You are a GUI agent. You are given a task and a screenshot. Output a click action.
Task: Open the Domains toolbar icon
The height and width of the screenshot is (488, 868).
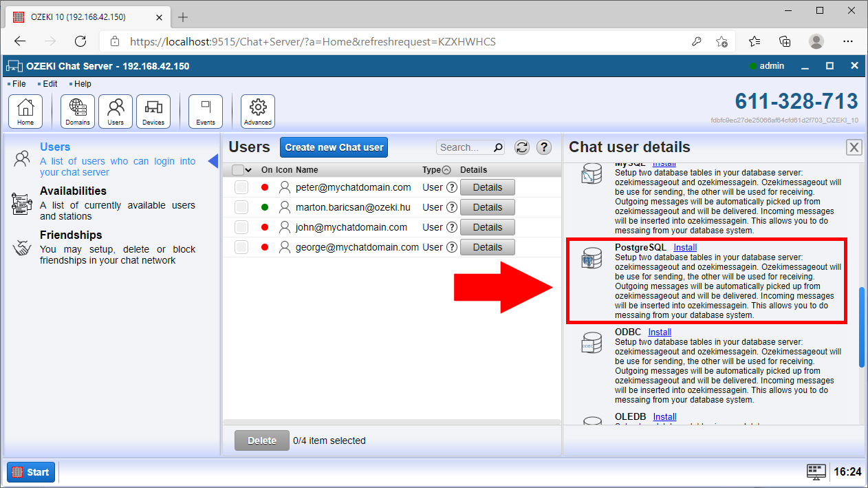click(78, 112)
